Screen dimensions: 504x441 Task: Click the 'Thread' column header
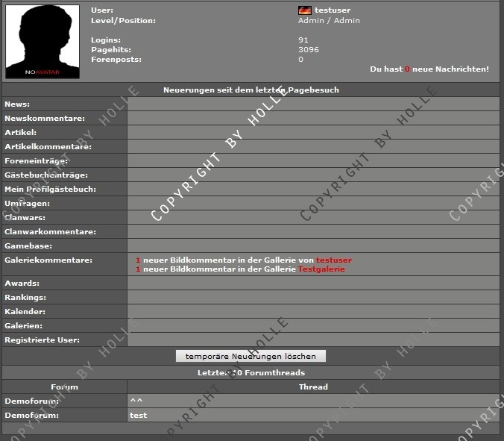(313, 387)
